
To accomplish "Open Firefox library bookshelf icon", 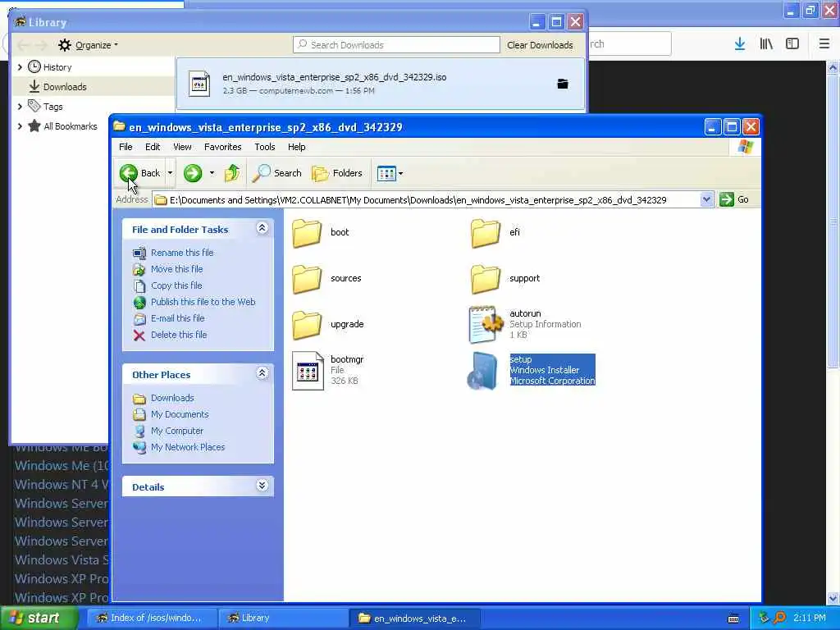I will coord(766,44).
